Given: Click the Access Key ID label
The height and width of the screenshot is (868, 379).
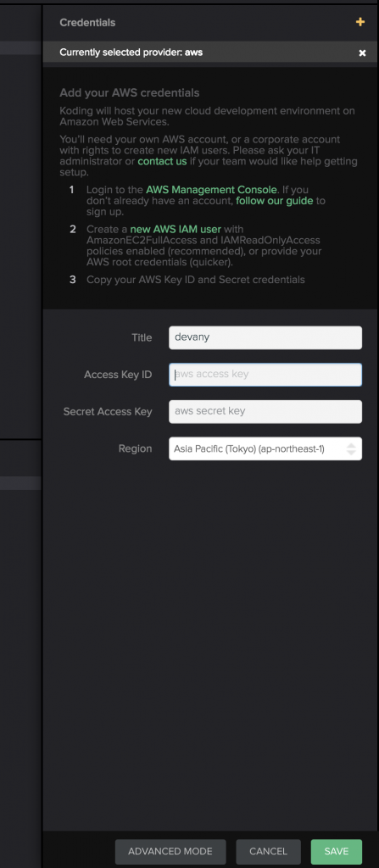Looking at the screenshot, I should coord(118,375).
